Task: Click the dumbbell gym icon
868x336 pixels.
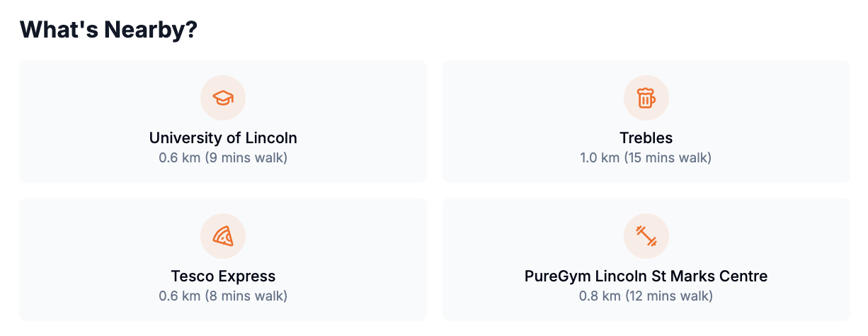Action: 646,235
